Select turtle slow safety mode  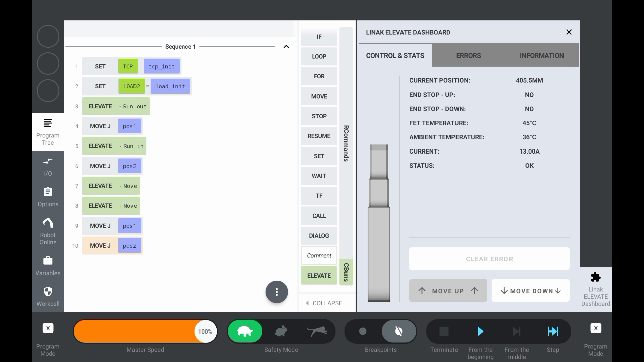[245, 331]
